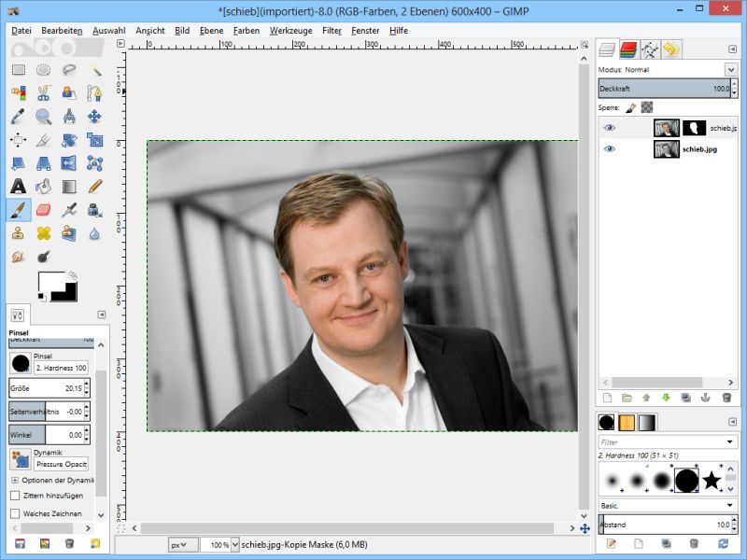Open the Datei menu
Screen dimensions: 747x560
point(21,31)
